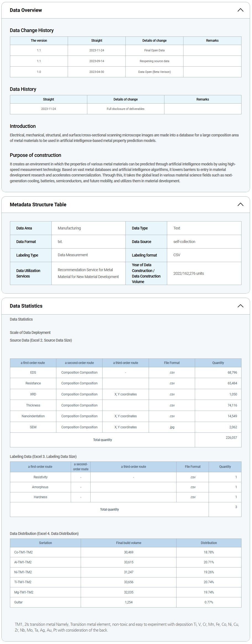Click the EDS row label
This screenshot has height=644, width=252.
coord(33,373)
